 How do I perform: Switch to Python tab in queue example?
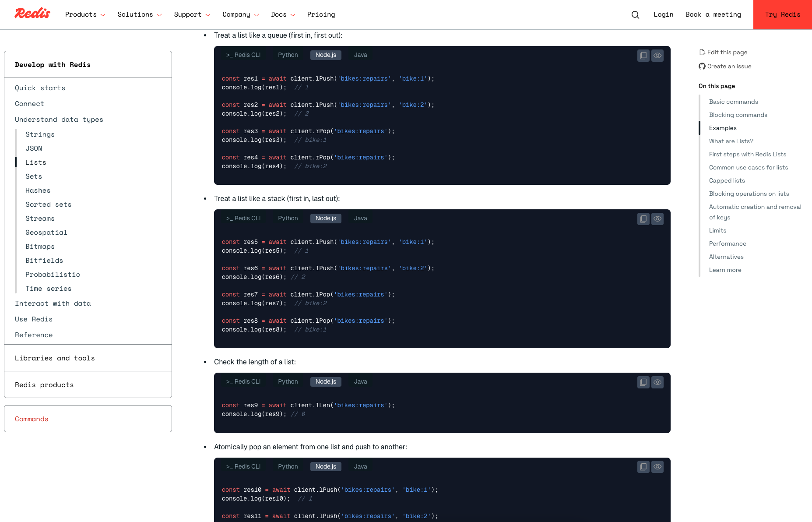click(x=288, y=55)
